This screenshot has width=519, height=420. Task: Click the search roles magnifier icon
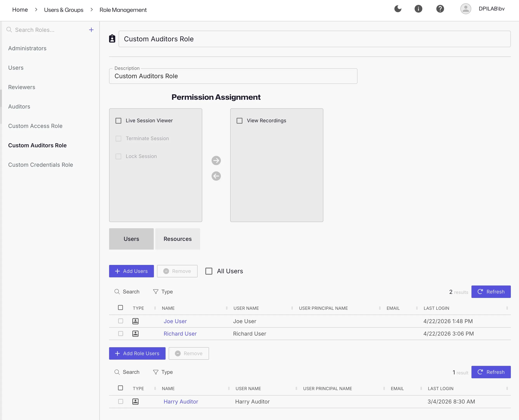pyautogui.click(x=9, y=30)
